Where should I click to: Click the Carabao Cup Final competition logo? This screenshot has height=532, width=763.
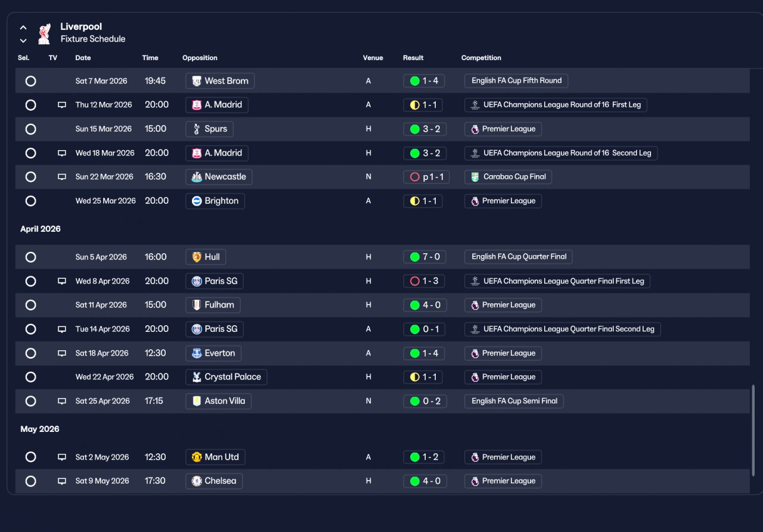pos(475,177)
